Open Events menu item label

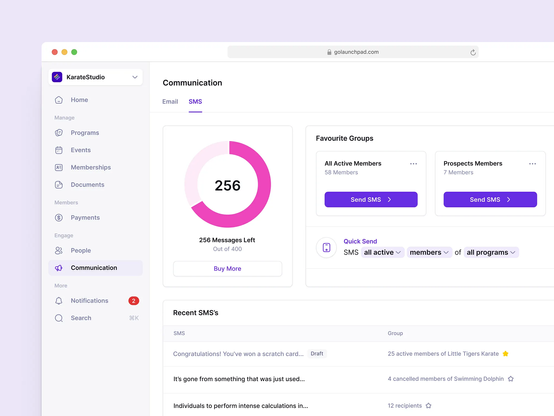tap(81, 150)
